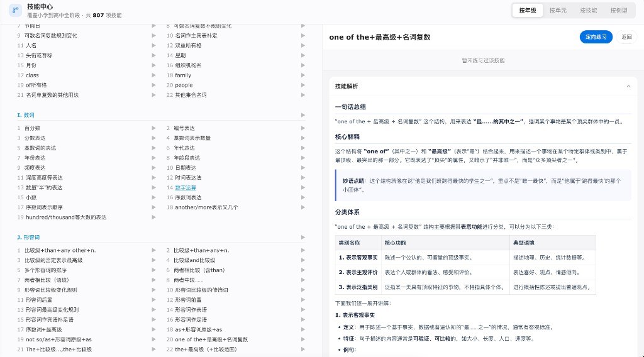Switch to the 按技能 tab
The height and width of the screenshot is (357, 644).
(588, 10)
